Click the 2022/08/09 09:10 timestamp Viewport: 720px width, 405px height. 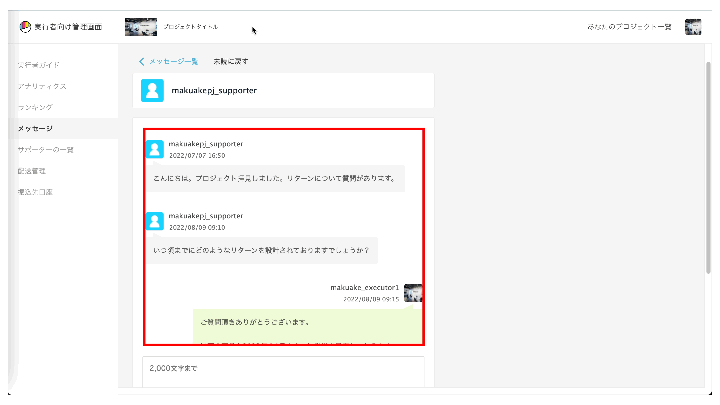tap(197, 228)
